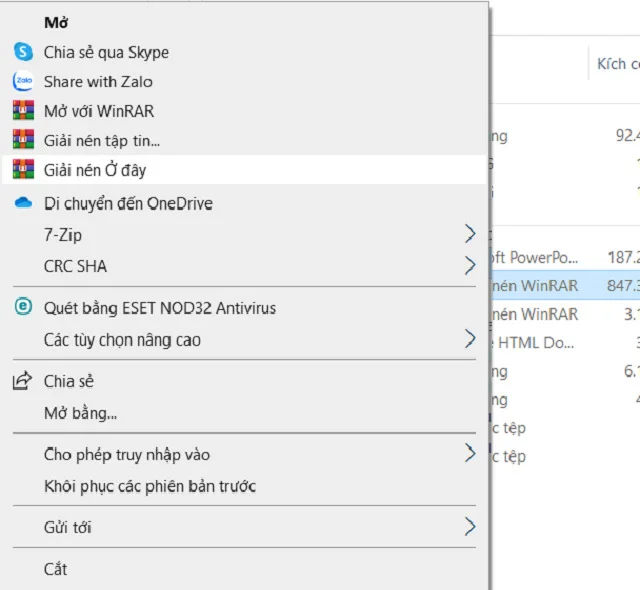Choose Cắt from the context menu
The image size is (640, 590).
point(56,569)
